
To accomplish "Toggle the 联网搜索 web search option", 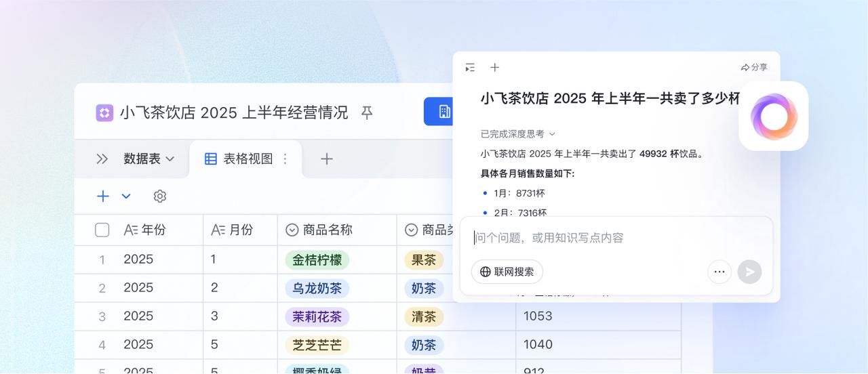I will point(507,272).
